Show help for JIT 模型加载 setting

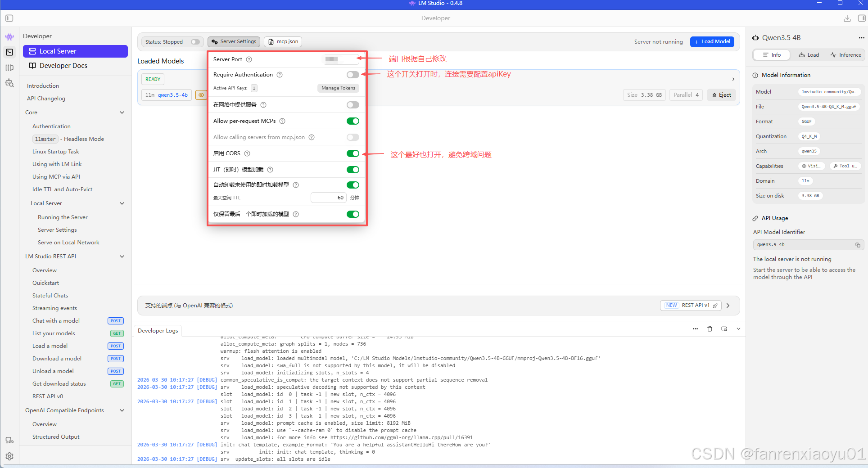pos(270,170)
